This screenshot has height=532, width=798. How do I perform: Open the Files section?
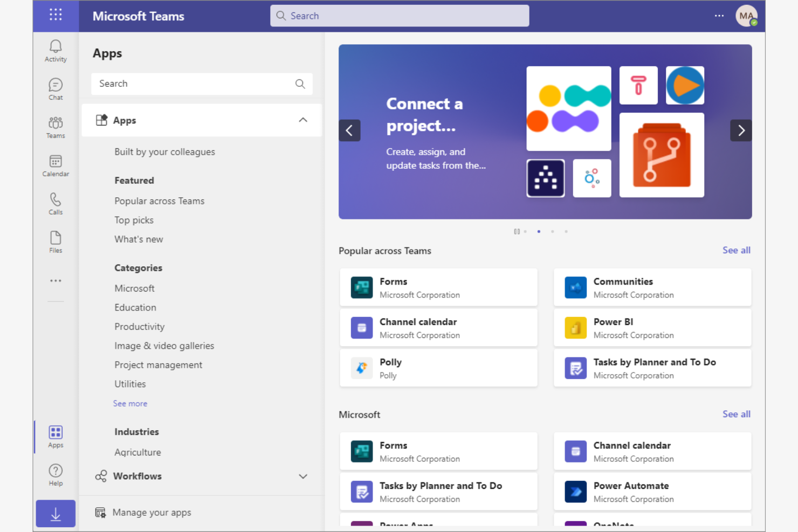(56, 243)
